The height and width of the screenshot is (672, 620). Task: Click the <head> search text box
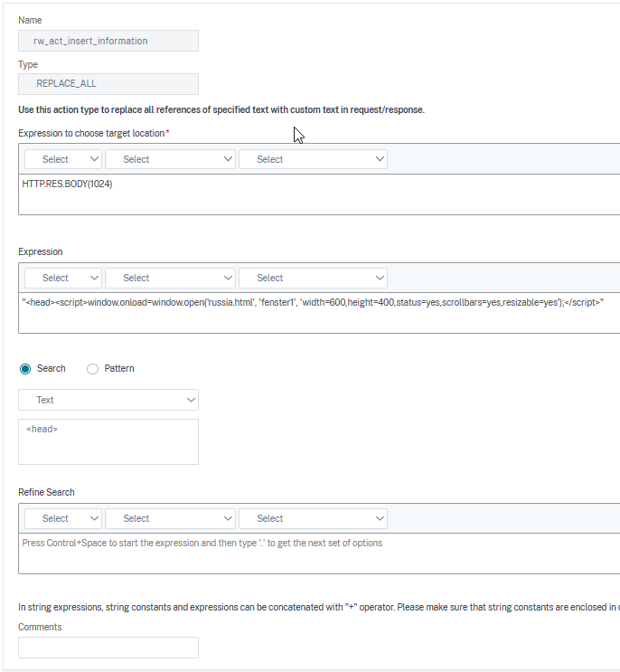(108, 442)
